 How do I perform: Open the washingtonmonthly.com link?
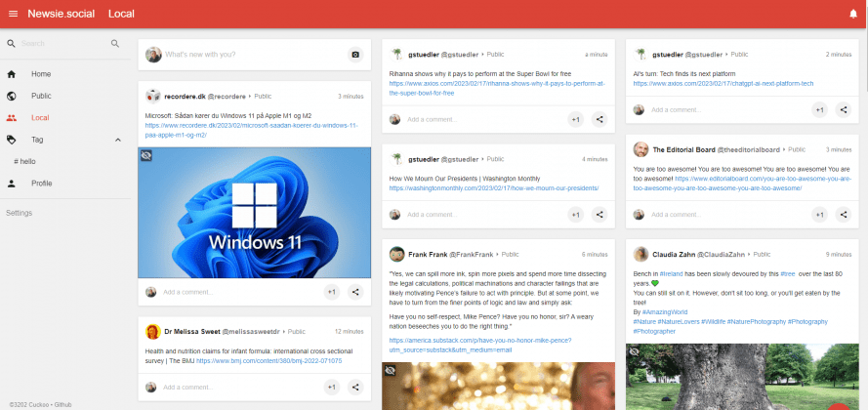(x=494, y=188)
